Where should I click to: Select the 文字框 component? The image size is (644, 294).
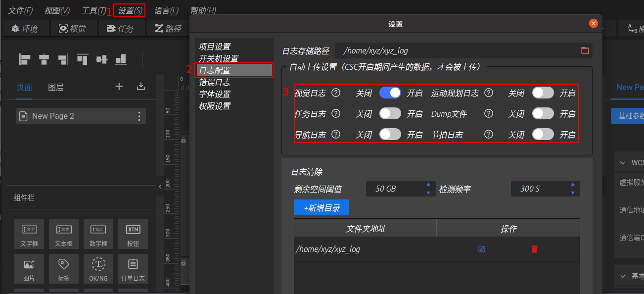coord(29,234)
